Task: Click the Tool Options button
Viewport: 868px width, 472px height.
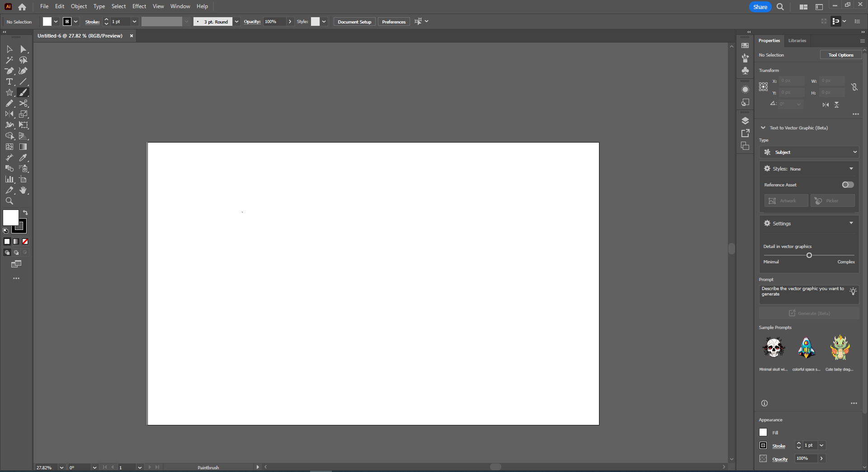Action: pyautogui.click(x=841, y=55)
